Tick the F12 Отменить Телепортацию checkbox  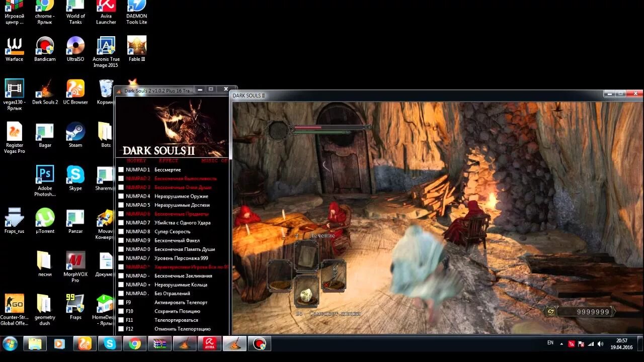pyautogui.click(x=121, y=329)
